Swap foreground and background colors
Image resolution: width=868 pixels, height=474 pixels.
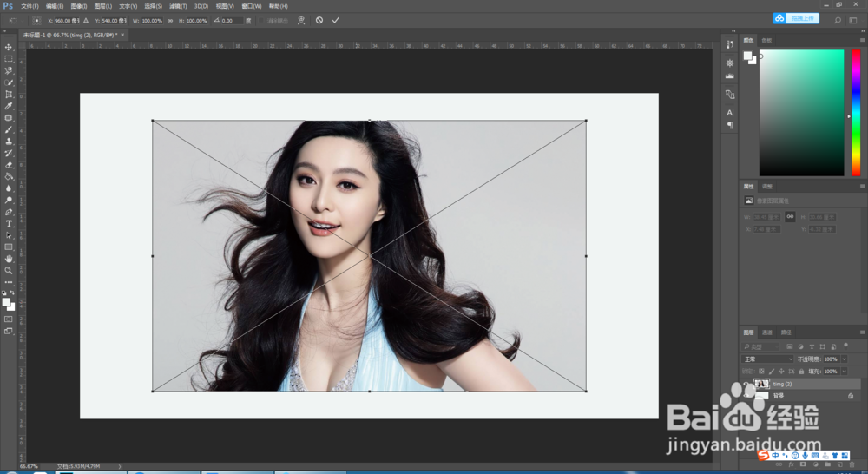tap(11, 293)
